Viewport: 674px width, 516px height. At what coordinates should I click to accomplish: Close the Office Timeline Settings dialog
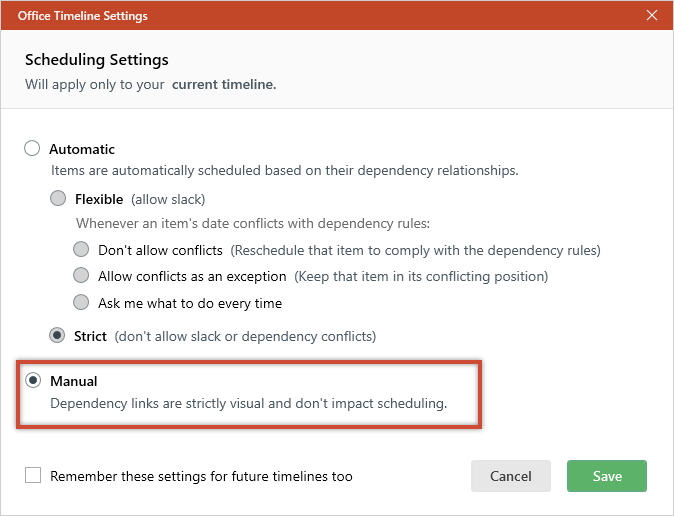tap(652, 15)
